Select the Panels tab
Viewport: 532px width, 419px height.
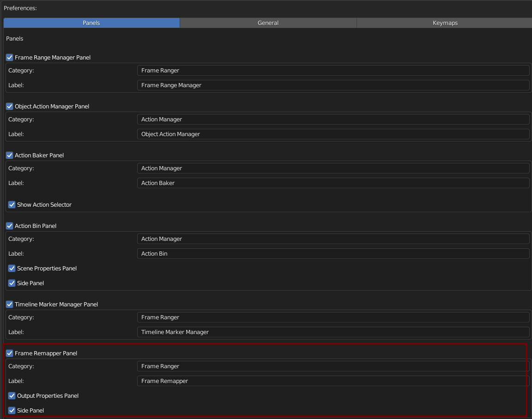coord(91,23)
